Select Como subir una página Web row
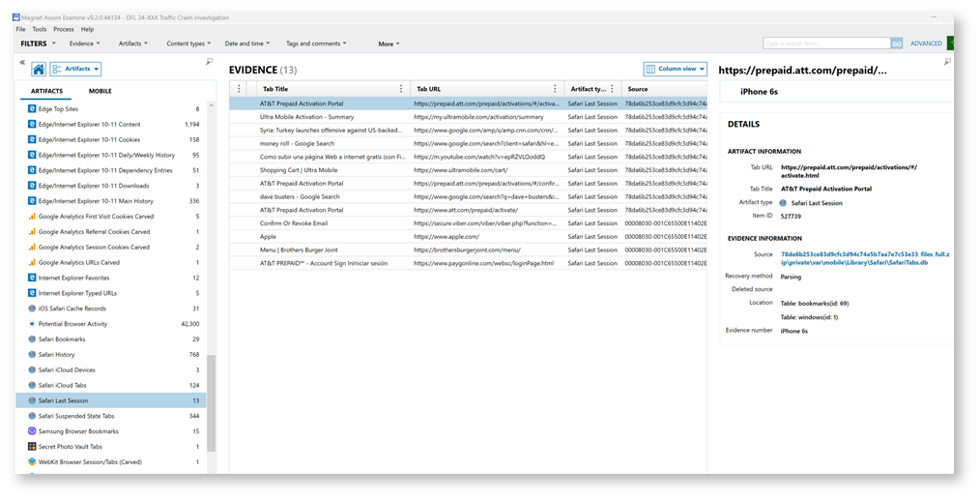The height and width of the screenshot is (500, 980). point(468,157)
